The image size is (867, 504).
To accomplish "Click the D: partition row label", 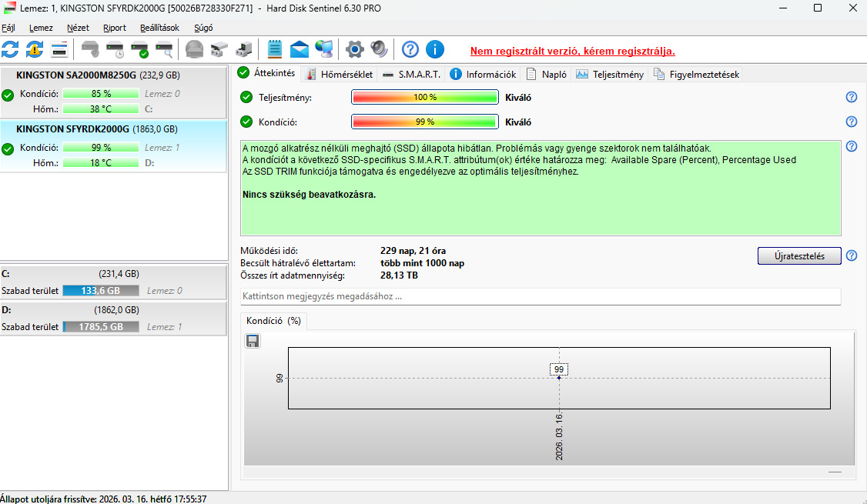I will click(x=6, y=310).
